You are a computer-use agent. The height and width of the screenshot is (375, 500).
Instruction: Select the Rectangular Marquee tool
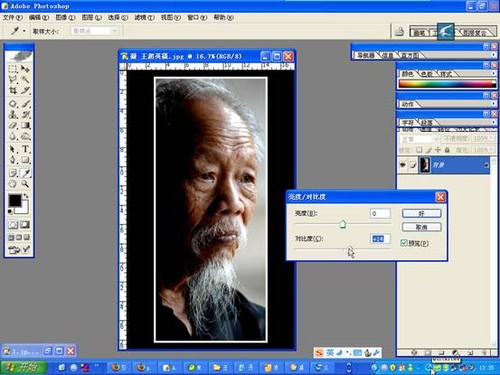(13, 69)
